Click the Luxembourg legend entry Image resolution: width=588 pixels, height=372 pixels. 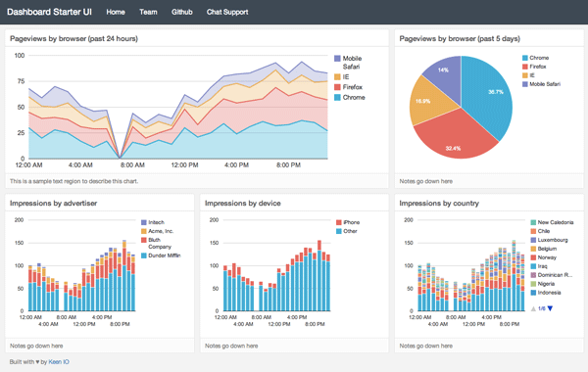click(x=549, y=240)
